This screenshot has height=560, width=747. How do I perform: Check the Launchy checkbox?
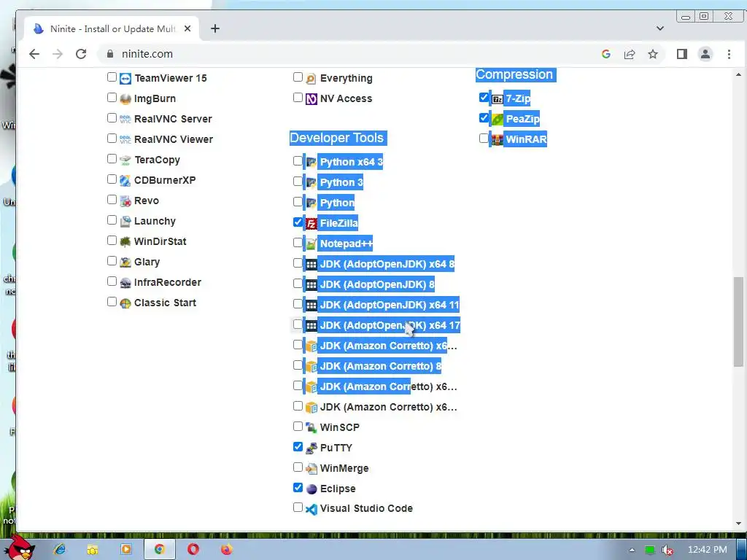tap(112, 220)
